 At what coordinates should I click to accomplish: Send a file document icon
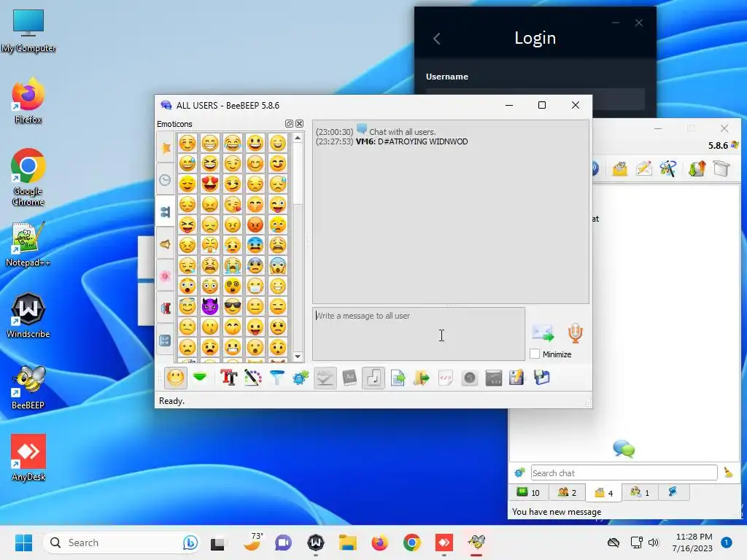coord(398,378)
